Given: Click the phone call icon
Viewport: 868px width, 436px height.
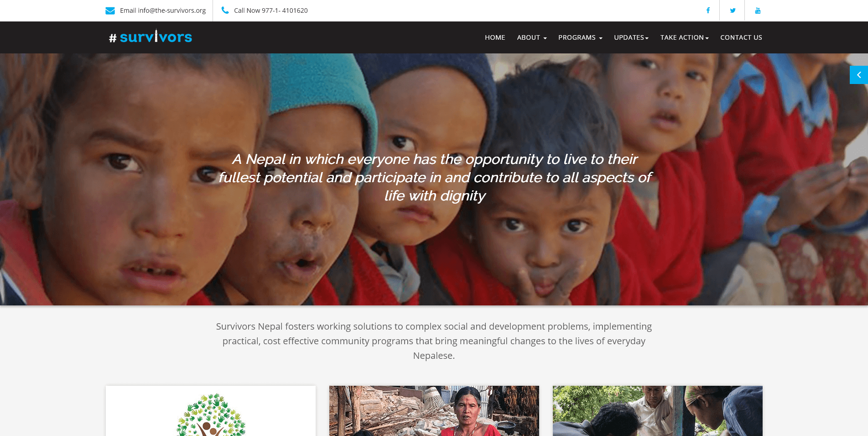Looking at the screenshot, I should (x=225, y=10).
